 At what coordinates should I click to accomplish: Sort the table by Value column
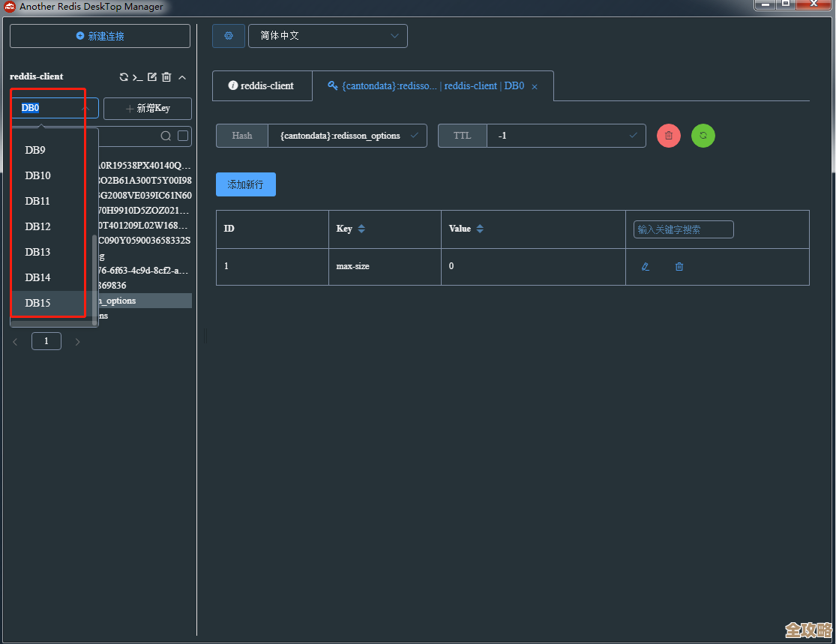(x=480, y=229)
